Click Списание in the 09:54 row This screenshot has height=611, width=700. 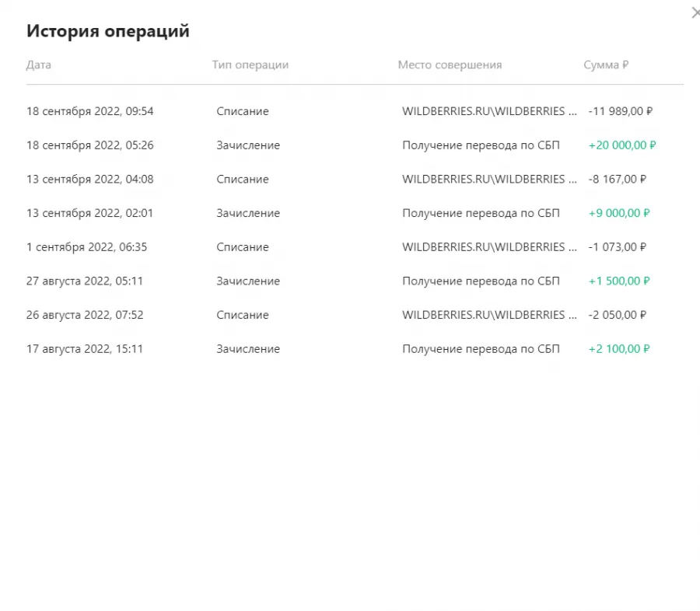[243, 111]
